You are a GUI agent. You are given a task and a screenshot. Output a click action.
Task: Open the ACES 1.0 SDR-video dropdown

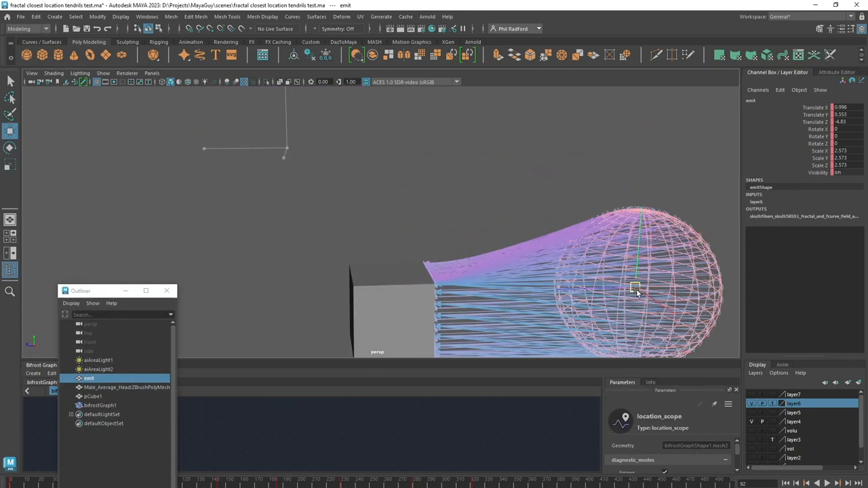(x=456, y=81)
